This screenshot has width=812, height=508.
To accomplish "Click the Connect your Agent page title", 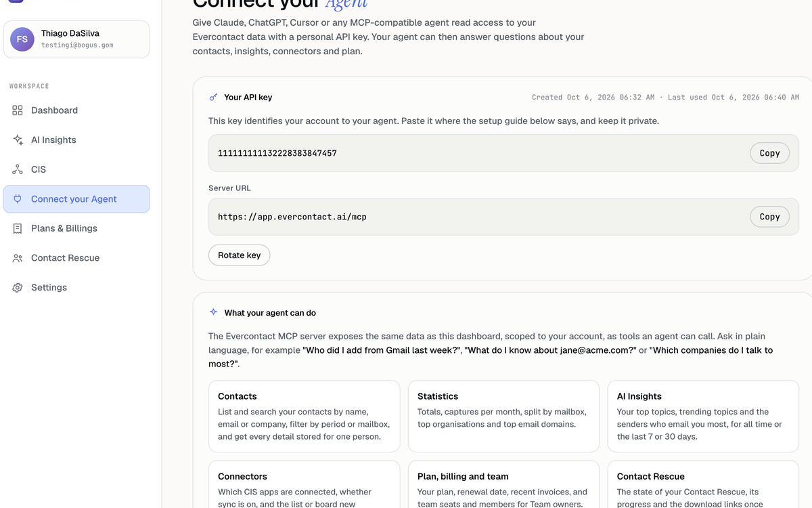I will 279,3.
